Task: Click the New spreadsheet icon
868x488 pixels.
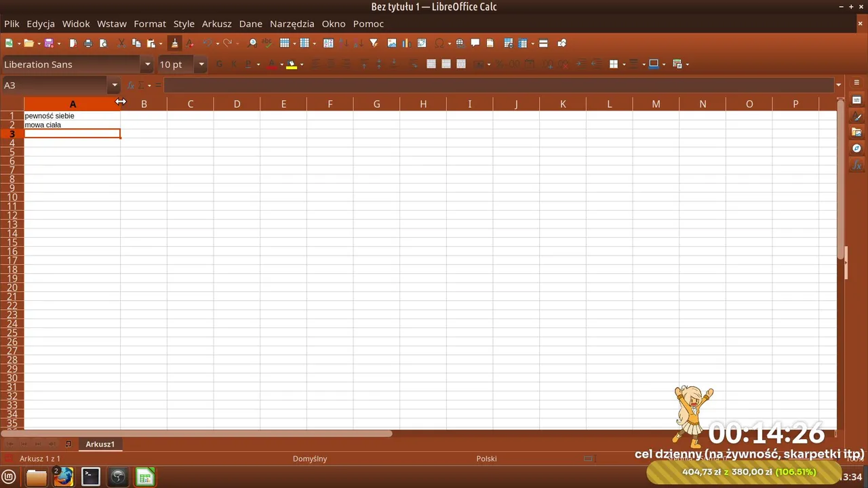Action: 9,43
